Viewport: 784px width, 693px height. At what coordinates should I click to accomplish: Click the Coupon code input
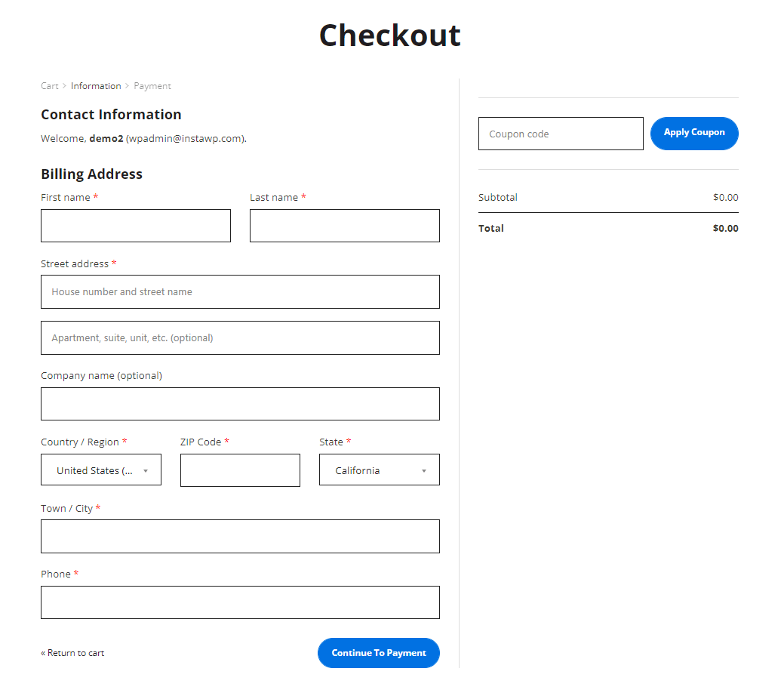click(561, 134)
